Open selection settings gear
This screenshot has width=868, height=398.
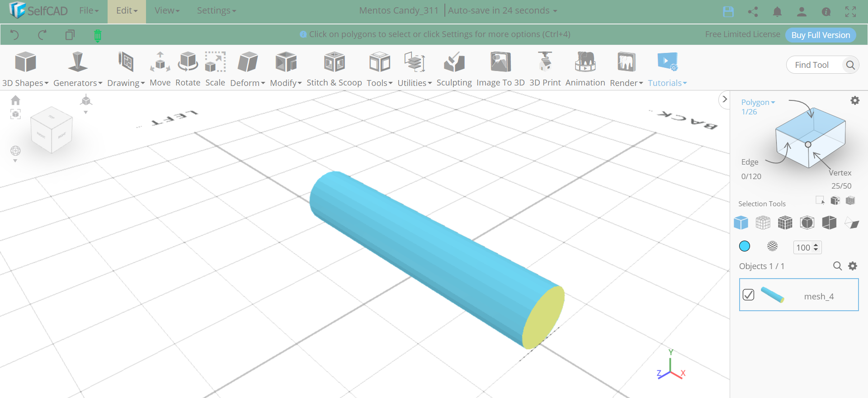(855, 100)
